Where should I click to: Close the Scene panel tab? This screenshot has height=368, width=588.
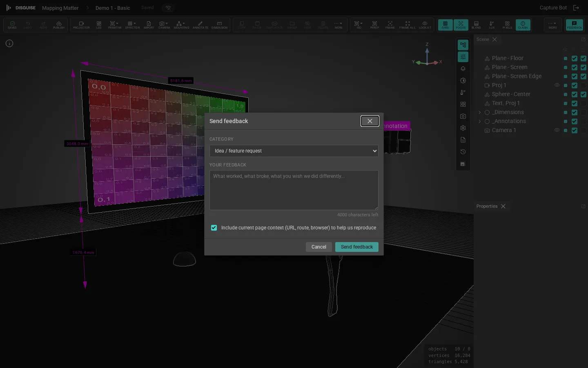point(494,40)
